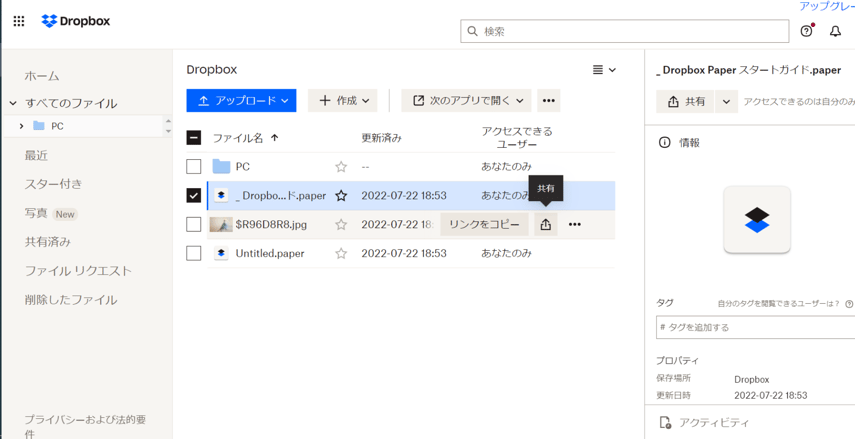Click large Paper preview icon in details panel

click(x=757, y=219)
